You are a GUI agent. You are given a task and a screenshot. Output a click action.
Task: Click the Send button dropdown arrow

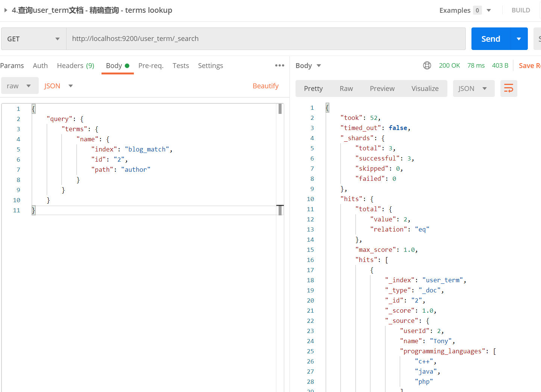519,39
